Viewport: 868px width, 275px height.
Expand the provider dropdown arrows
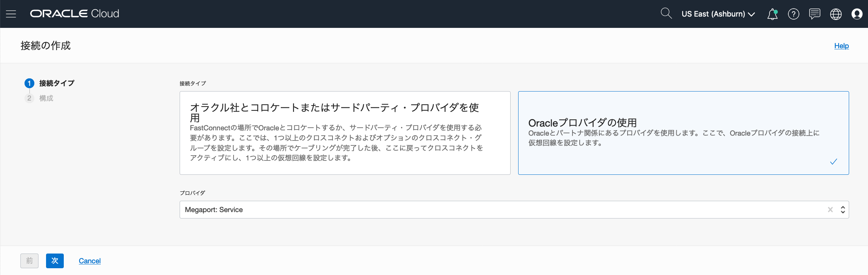tap(843, 210)
